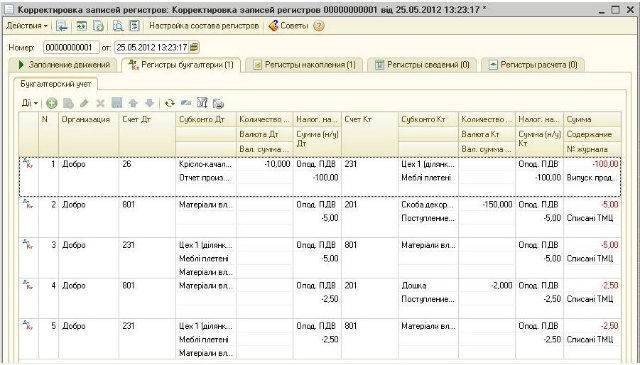Open the Дії dropdown in the table toolbar
The width and height of the screenshot is (640, 365).
(x=30, y=103)
